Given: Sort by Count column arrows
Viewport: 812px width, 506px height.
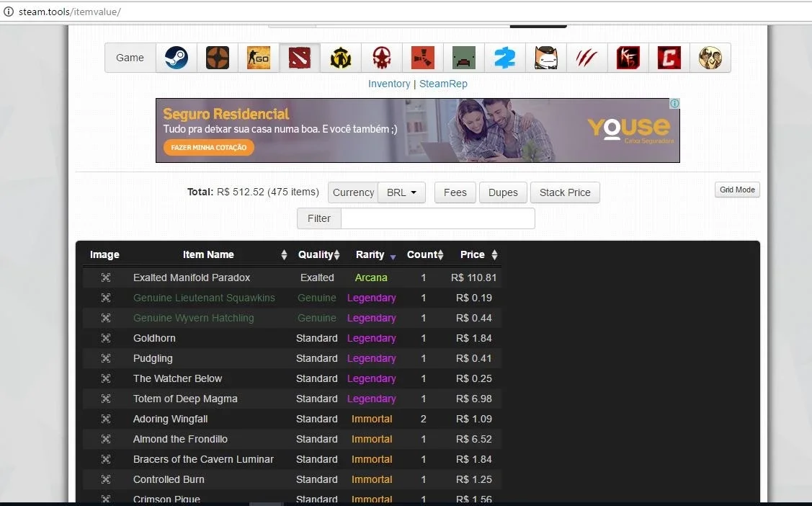Looking at the screenshot, I should [440, 255].
